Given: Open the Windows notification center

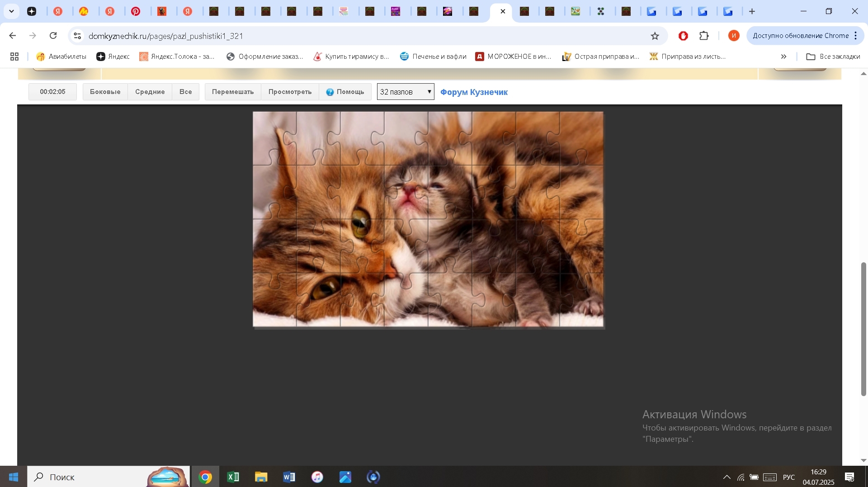Looking at the screenshot, I should (x=849, y=477).
